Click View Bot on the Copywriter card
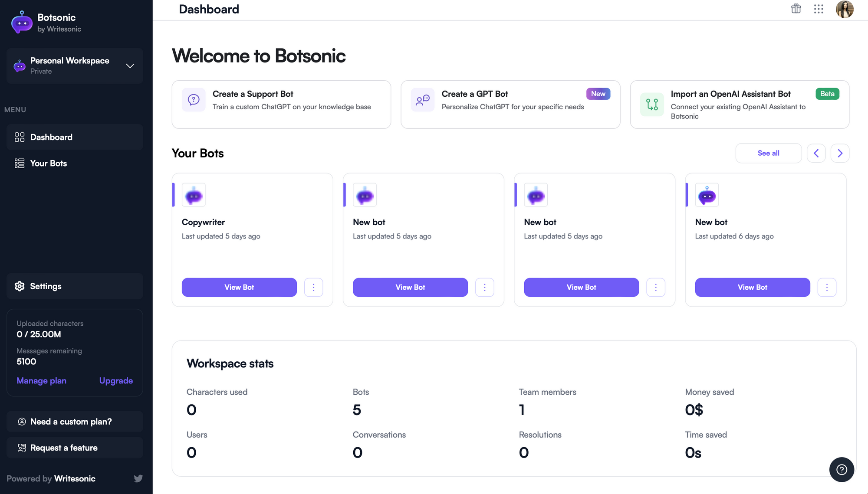 pos(239,287)
